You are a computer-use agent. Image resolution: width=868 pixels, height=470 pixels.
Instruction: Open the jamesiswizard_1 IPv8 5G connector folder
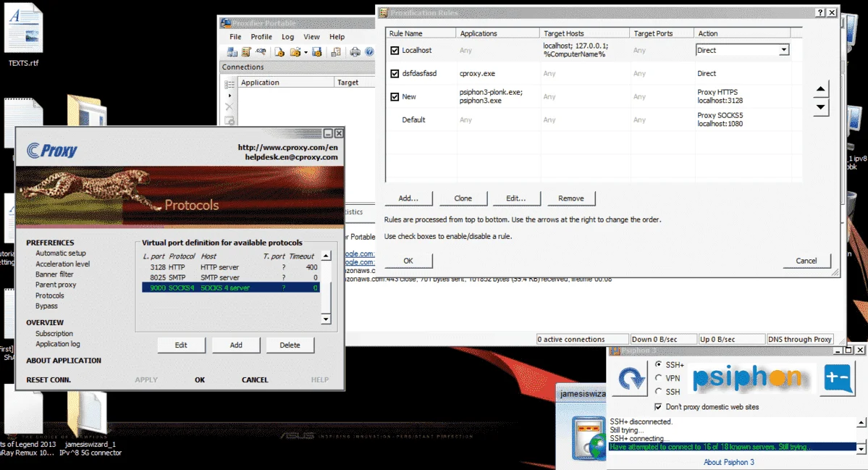pos(90,424)
